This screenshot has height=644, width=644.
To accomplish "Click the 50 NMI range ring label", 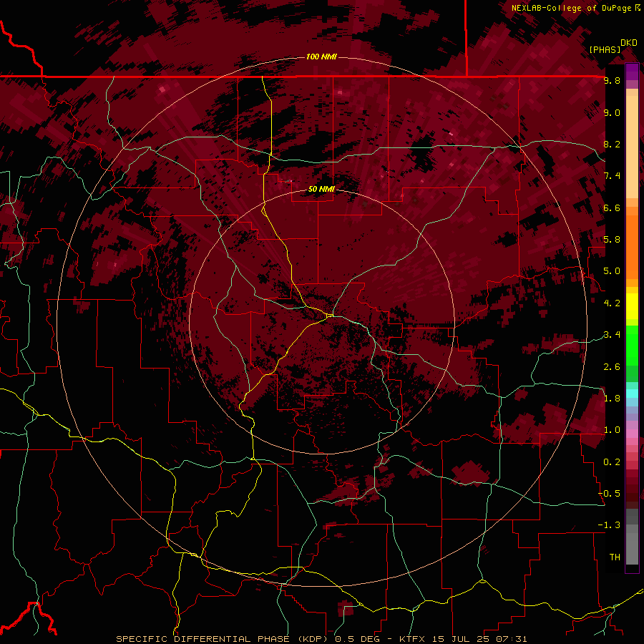I will coord(321,189).
